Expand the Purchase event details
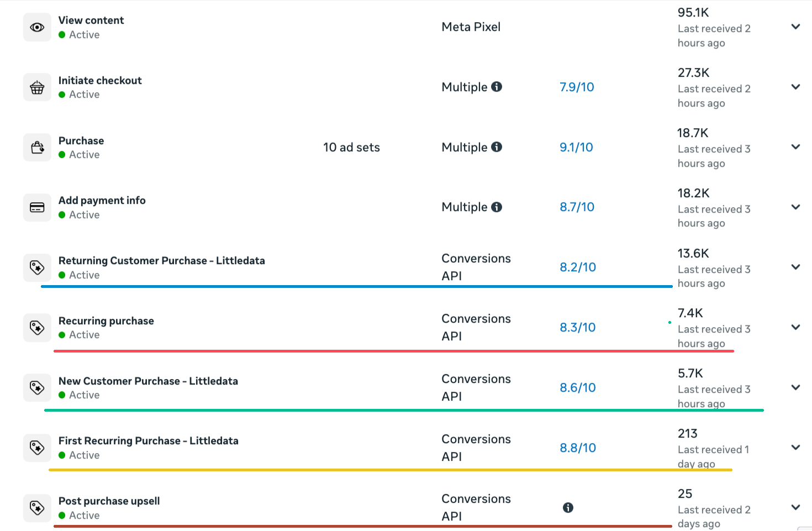 795,147
